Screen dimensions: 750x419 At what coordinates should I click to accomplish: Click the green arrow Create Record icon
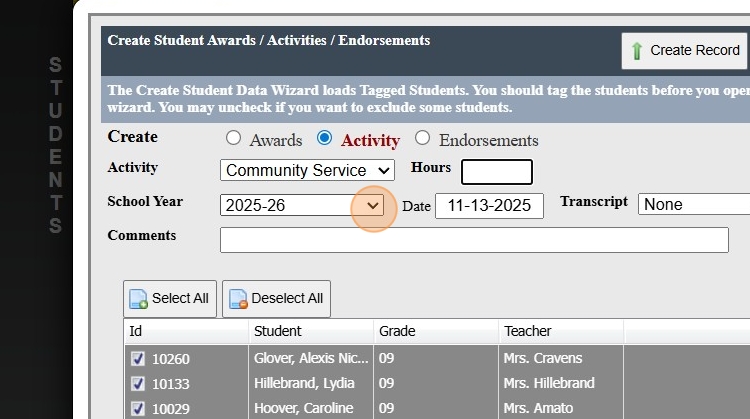(x=637, y=51)
